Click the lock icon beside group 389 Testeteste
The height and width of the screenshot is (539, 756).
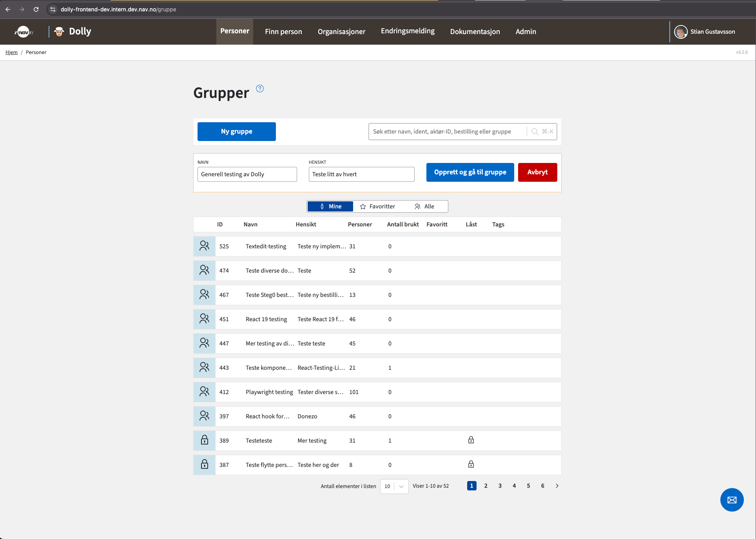(204, 440)
